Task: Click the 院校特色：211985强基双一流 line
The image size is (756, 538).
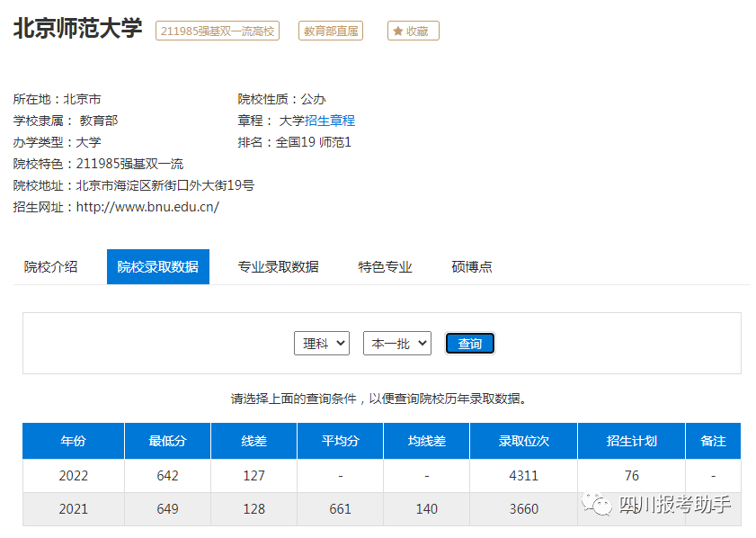Action: click(x=98, y=164)
